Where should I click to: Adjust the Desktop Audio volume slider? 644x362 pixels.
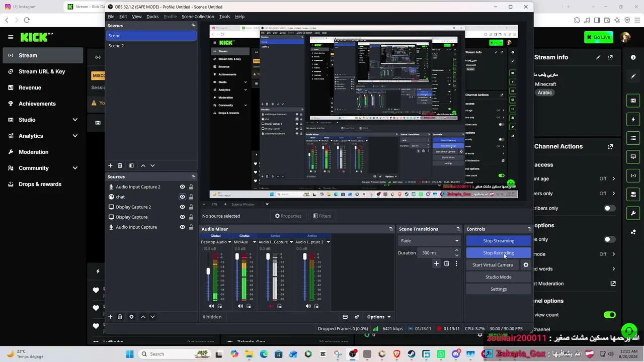(208, 271)
